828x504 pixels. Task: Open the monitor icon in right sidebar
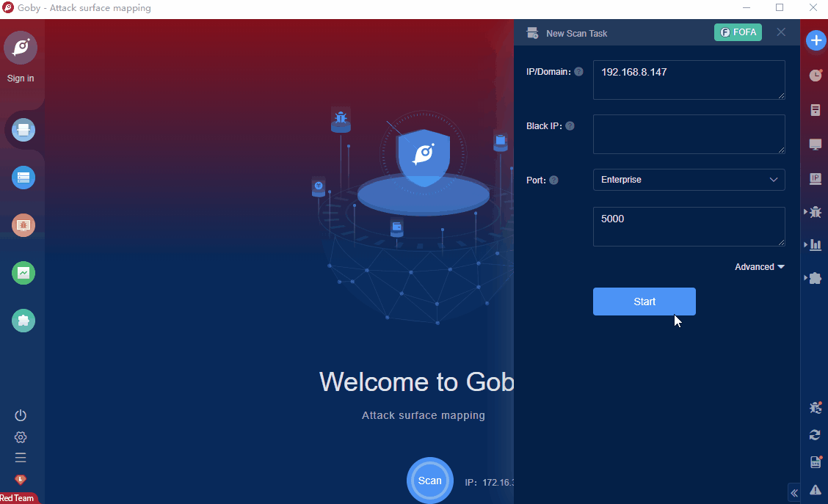point(816,145)
